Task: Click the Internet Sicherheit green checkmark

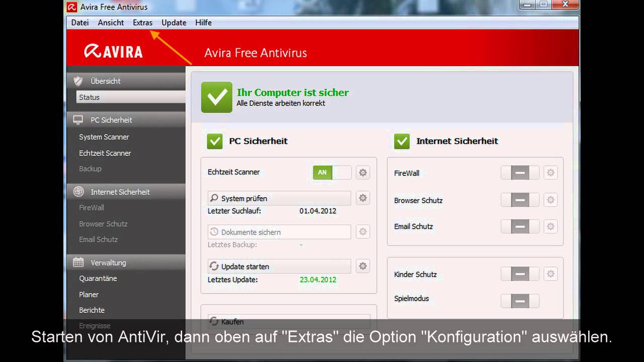Action: pos(402,141)
